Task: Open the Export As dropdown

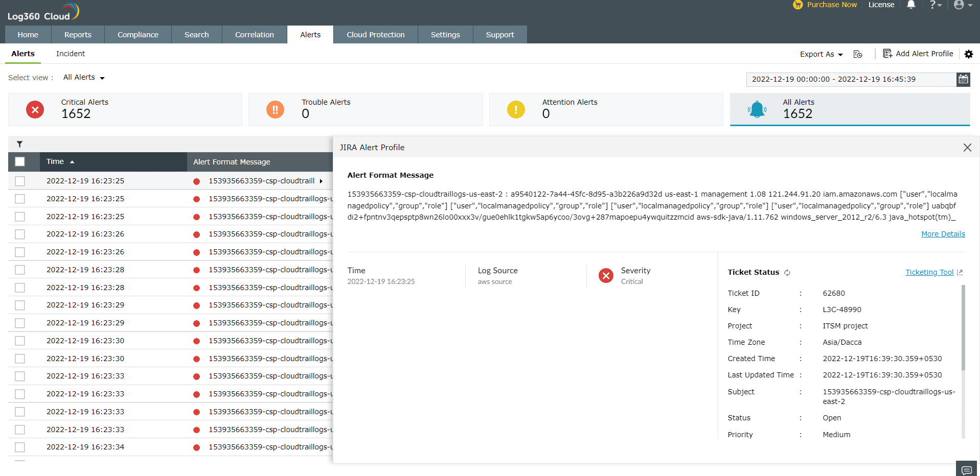Action: [821, 54]
